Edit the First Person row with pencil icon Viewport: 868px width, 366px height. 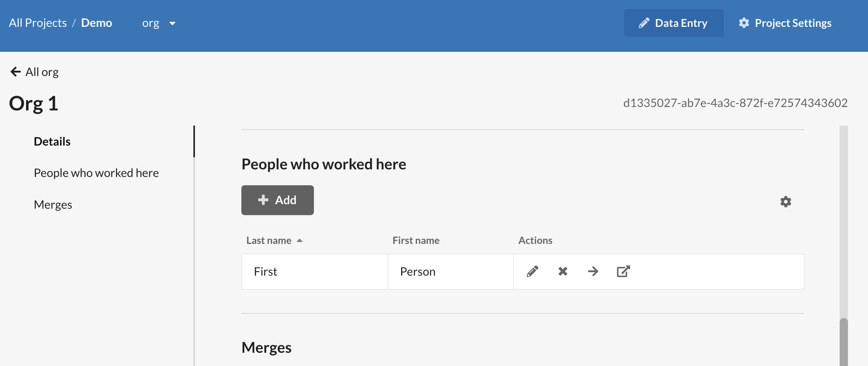[532, 271]
